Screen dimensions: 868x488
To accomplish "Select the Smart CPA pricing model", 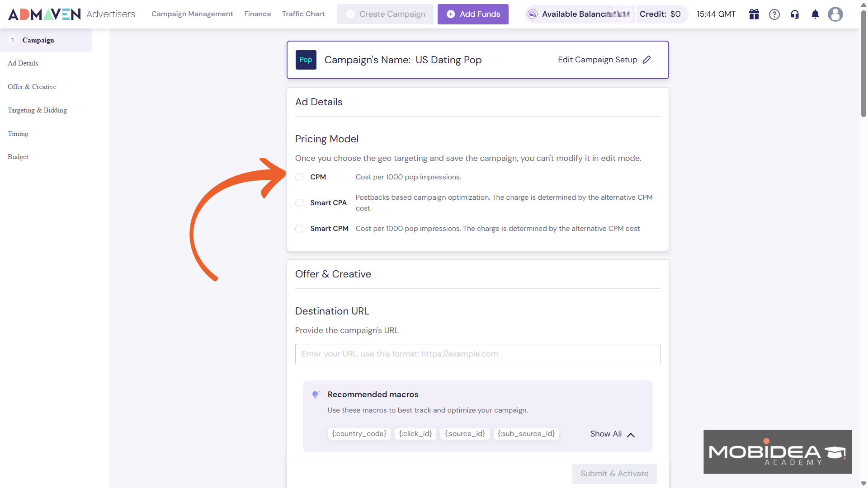I will pos(299,203).
